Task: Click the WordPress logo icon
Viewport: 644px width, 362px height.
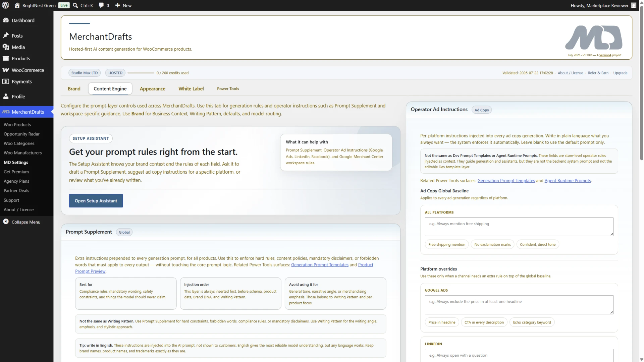Action: pos(6,5)
